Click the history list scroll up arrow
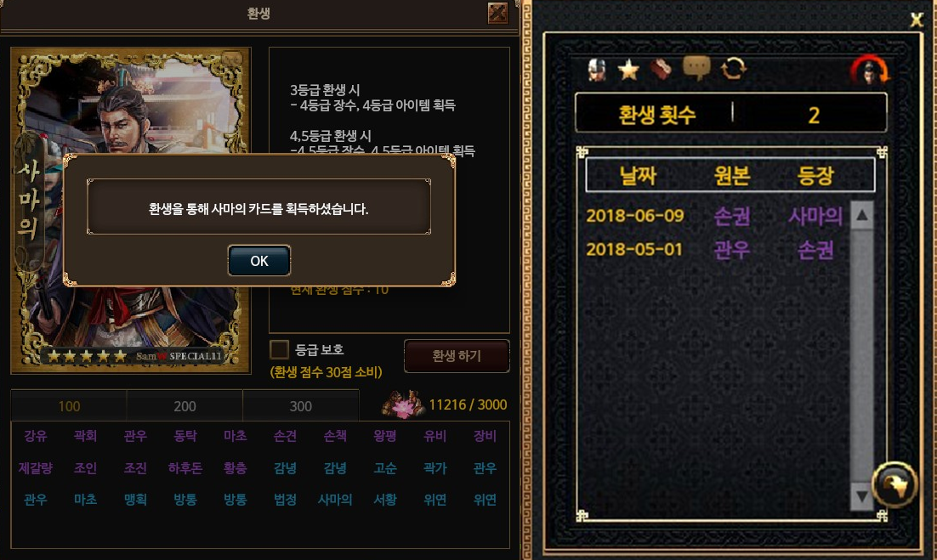The image size is (937, 560). click(861, 216)
